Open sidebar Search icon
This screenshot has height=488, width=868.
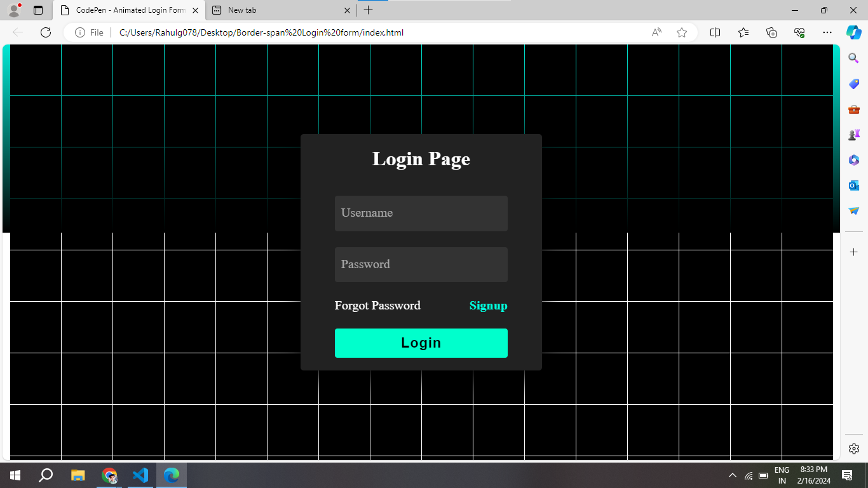pos(854,58)
